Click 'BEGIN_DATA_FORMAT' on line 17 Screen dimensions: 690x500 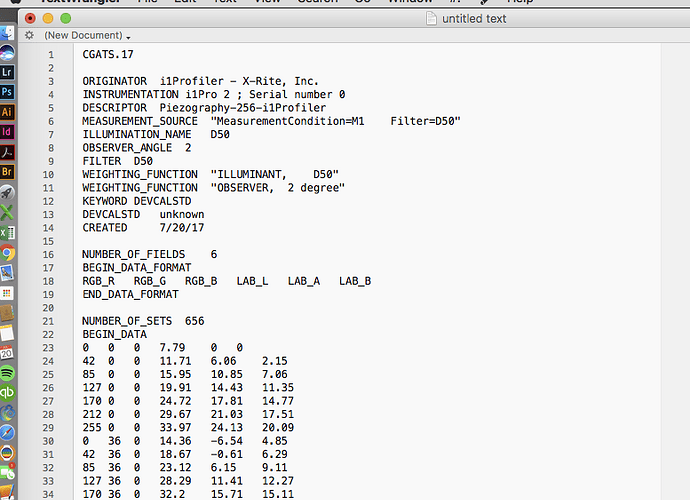(x=137, y=268)
